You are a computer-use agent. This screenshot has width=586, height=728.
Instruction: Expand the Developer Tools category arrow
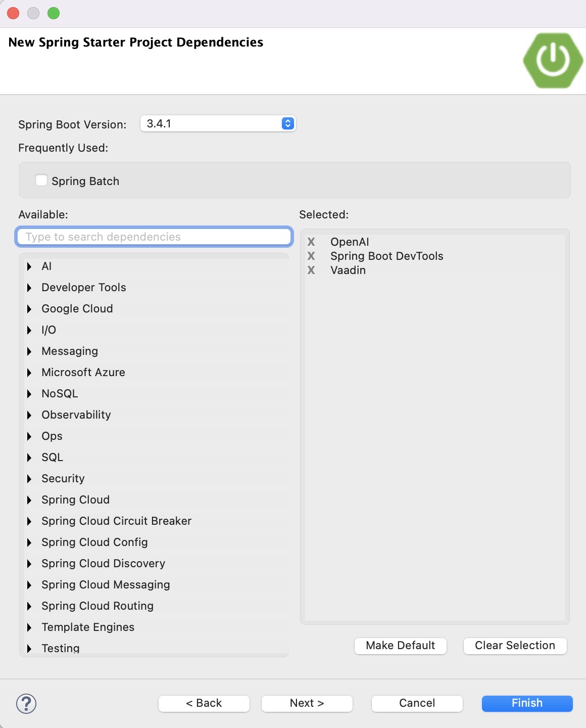pos(29,288)
